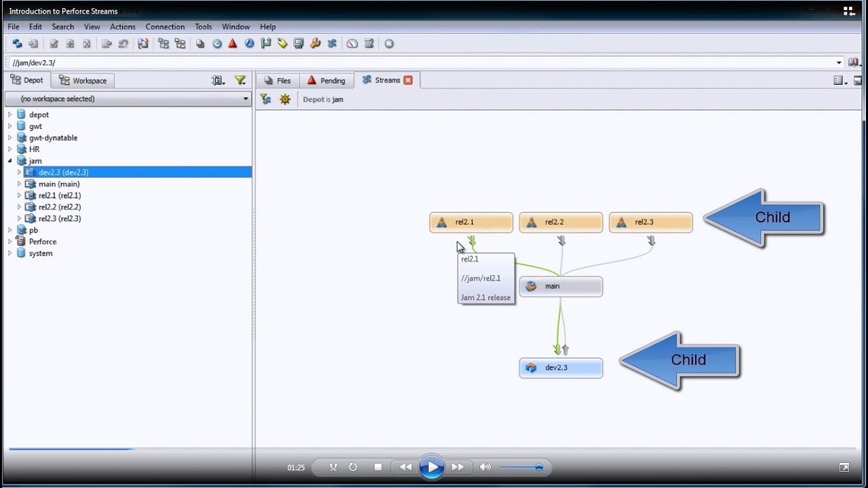
Task: Click the Refresh toolbar icon
Action: tap(18, 43)
